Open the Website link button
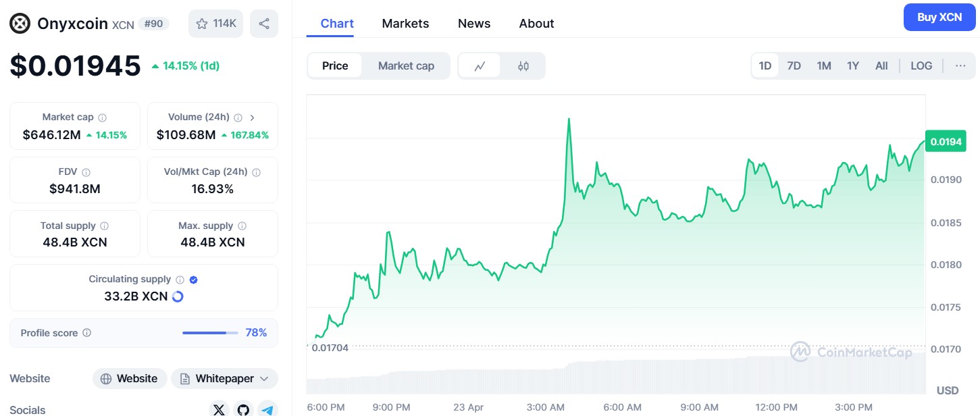 coord(129,379)
